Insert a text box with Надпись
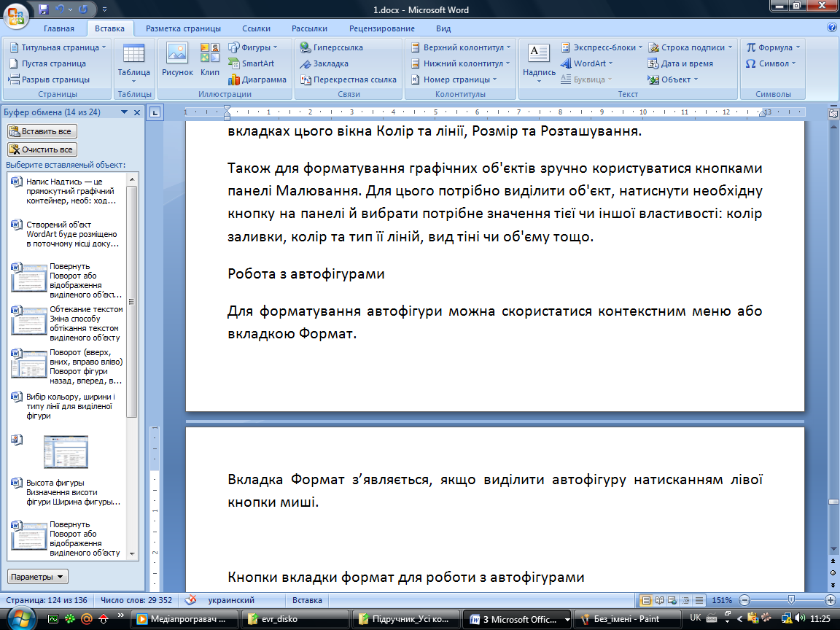 point(539,63)
